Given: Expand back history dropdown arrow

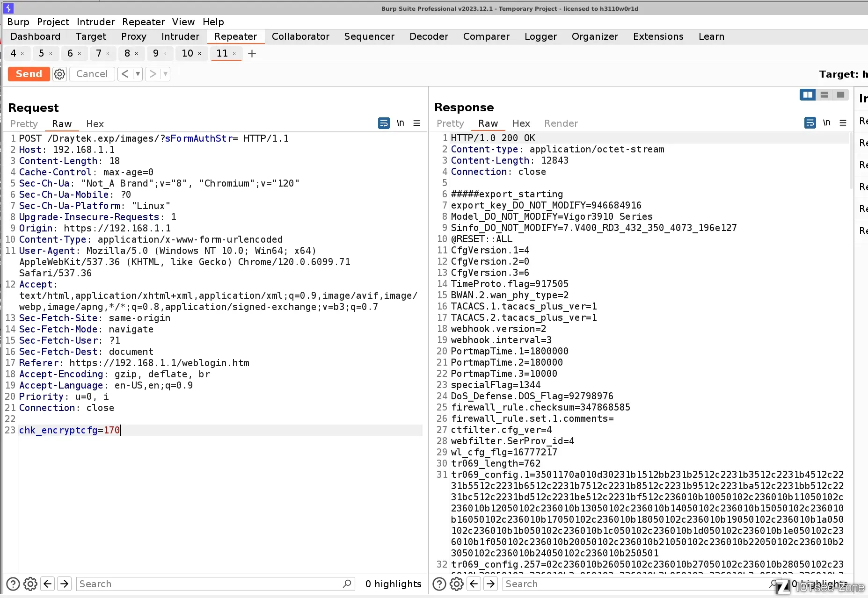Looking at the screenshot, I should coord(138,74).
